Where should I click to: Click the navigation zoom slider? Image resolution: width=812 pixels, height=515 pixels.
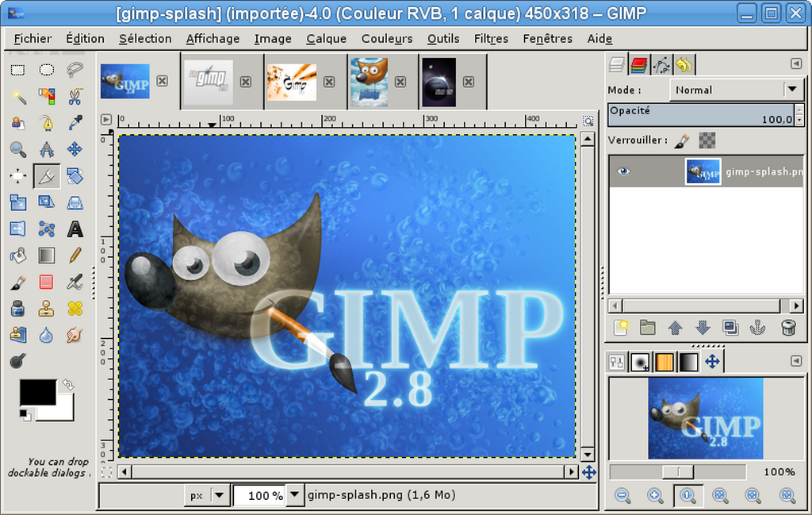(x=677, y=472)
